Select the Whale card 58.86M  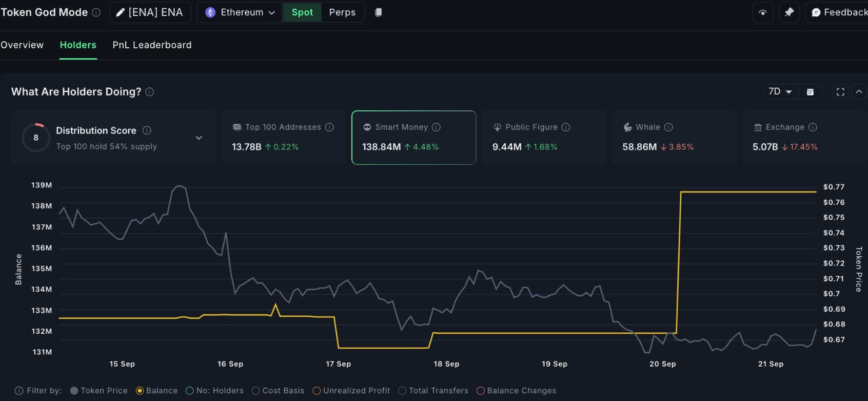point(674,138)
